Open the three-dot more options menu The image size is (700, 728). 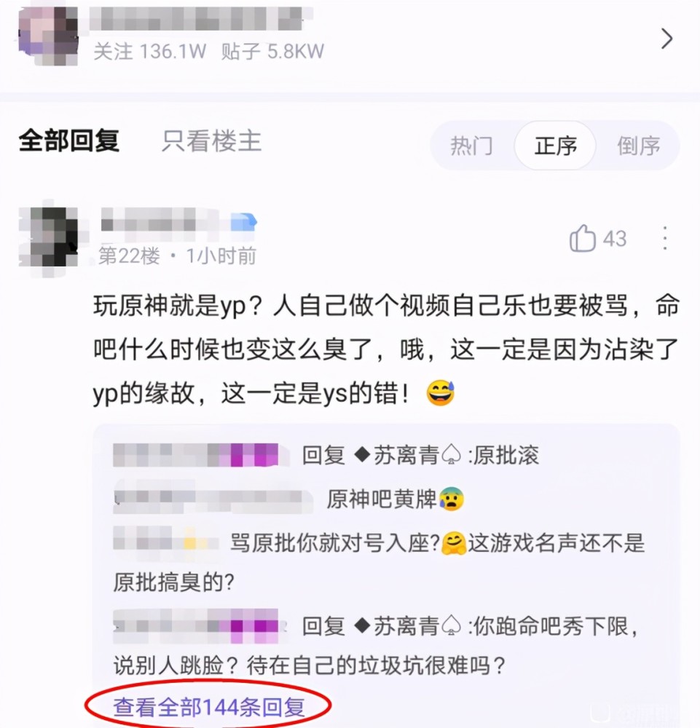[665, 239]
